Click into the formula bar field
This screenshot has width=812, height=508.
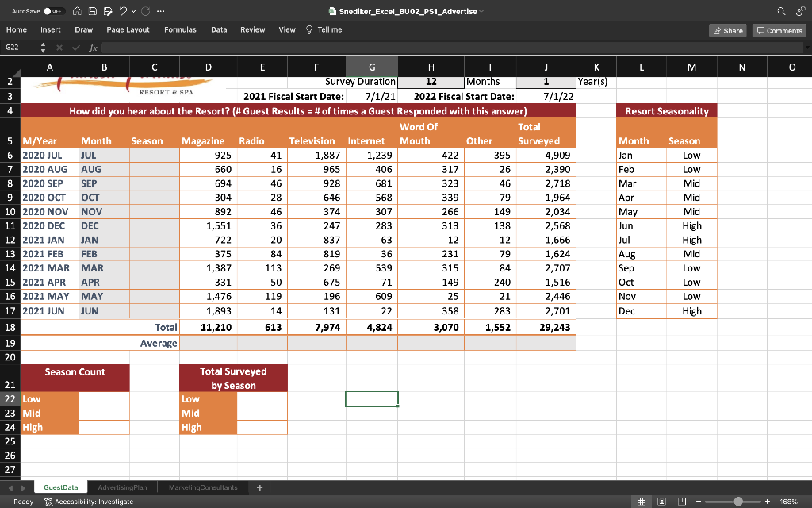click(x=452, y=47)
